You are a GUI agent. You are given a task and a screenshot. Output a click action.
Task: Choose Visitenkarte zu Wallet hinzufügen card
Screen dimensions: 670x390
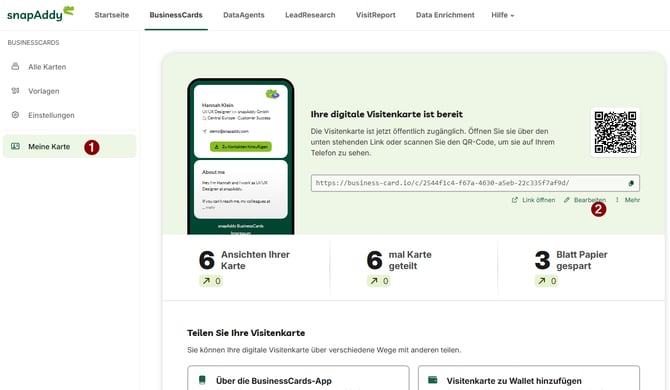tap(529, 378)
